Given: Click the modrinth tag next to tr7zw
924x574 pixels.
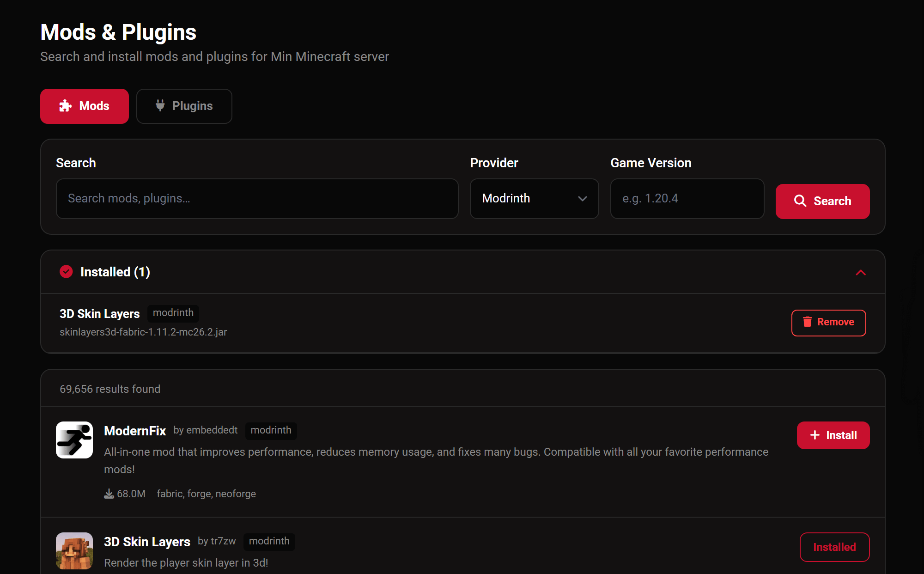Looking at the screenshot, I should tap(269, 541).
